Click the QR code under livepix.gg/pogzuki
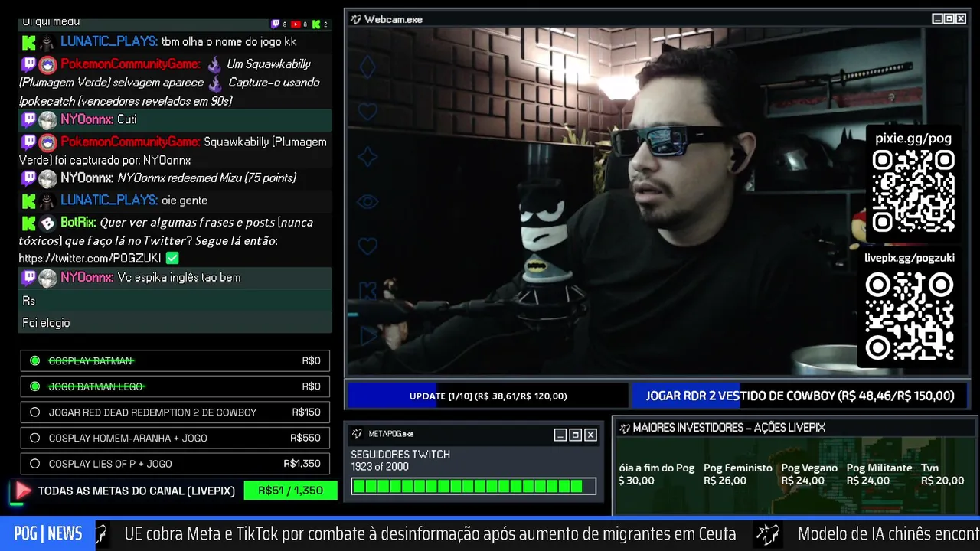The width and height of the screenshot is (980, 551). [910, 317]
